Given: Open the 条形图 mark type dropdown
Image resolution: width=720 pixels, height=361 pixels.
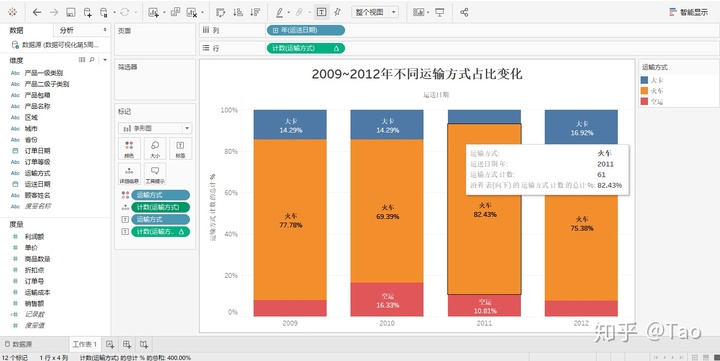Looking at the screenshot, I should 155,128.
